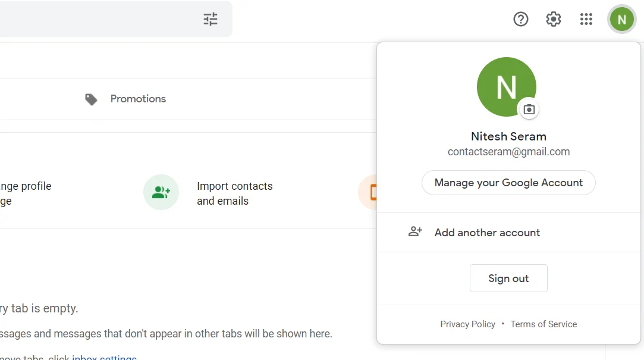Open the Privacy Policy link
The image size is (644, 360).
click(467, 324)
